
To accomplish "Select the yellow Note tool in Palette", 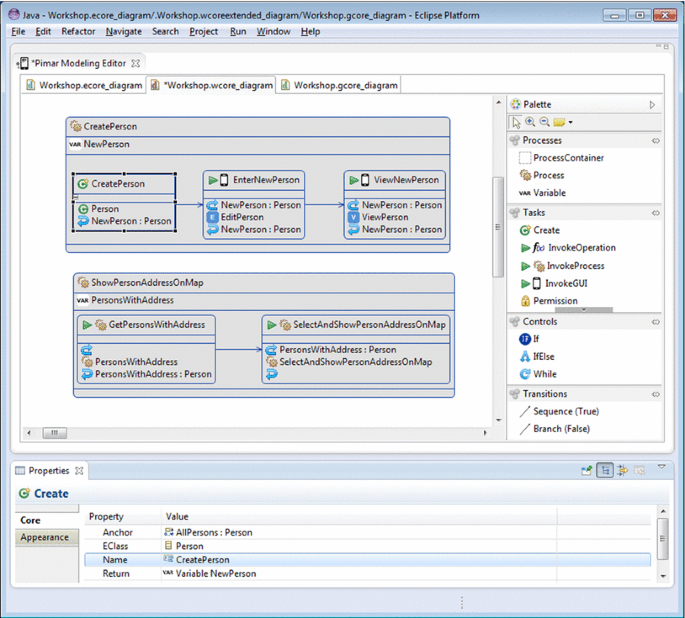I will [x=559, y=122].
